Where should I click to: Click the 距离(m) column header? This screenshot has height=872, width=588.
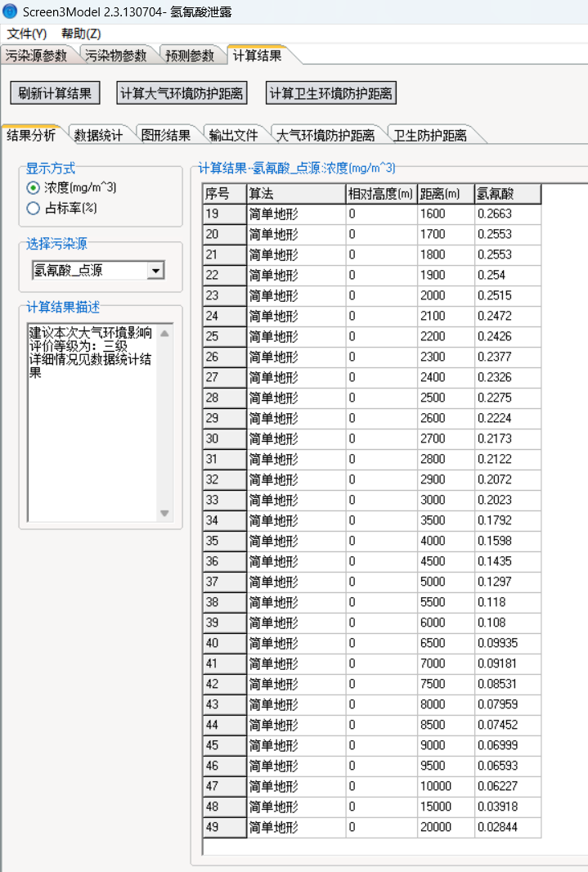(446, 194)
